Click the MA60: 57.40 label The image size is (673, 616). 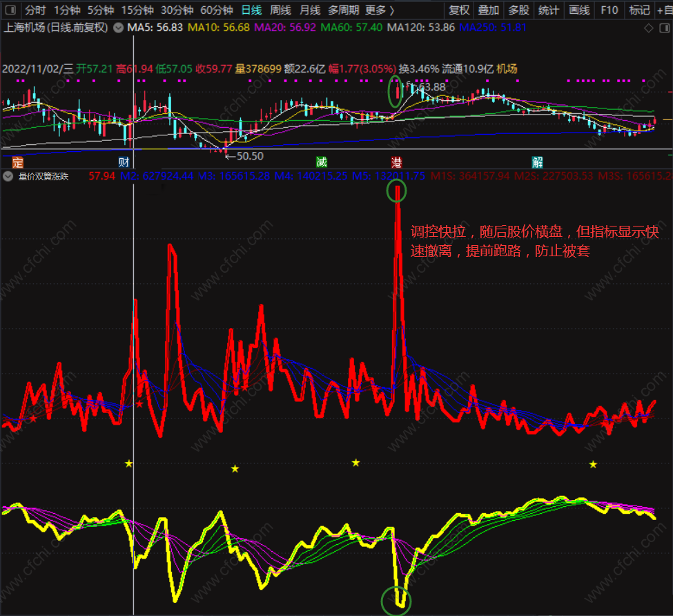[x=351, y=28]
